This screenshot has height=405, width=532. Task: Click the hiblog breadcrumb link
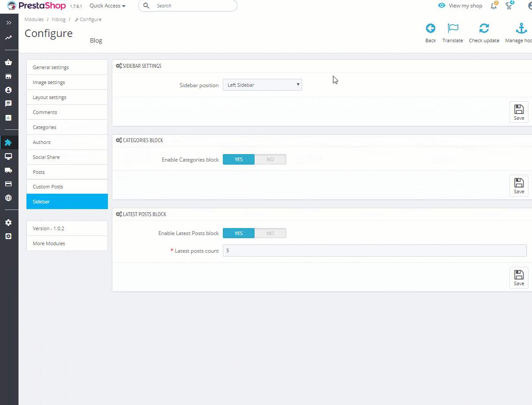click(x=59, y=19)
